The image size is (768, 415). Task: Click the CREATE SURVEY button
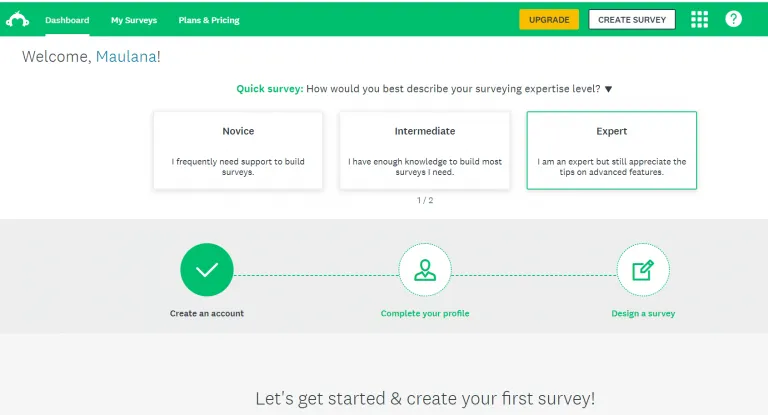click(632, 19)
